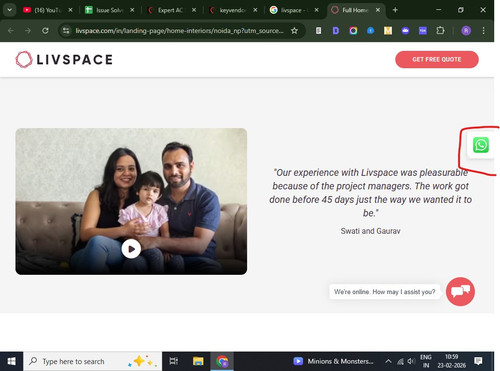Click the yellow M extension icon
Image resolution: width=500 pixels, height=371 pixels.
[x=388, y=31]
